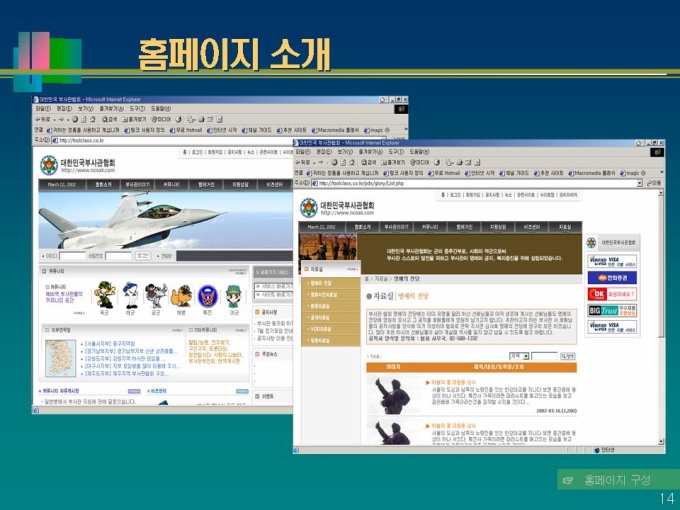Click 로그인 button in rear page login bar
680x510 pixels.
[143, 256]
